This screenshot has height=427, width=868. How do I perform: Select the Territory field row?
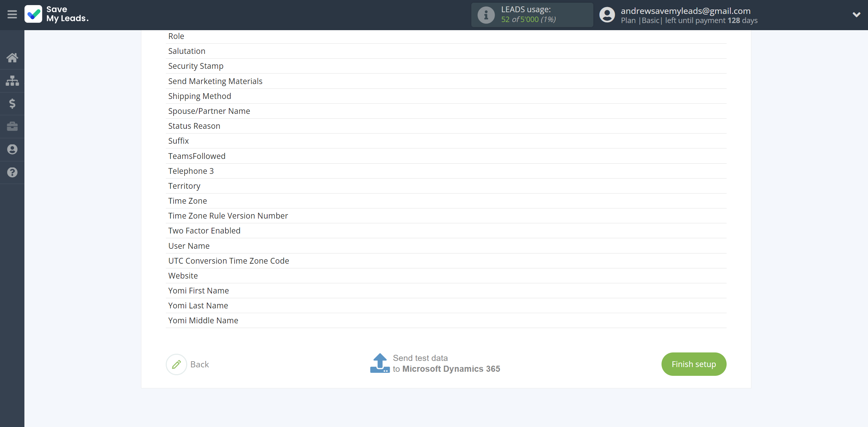click(446, 186)
